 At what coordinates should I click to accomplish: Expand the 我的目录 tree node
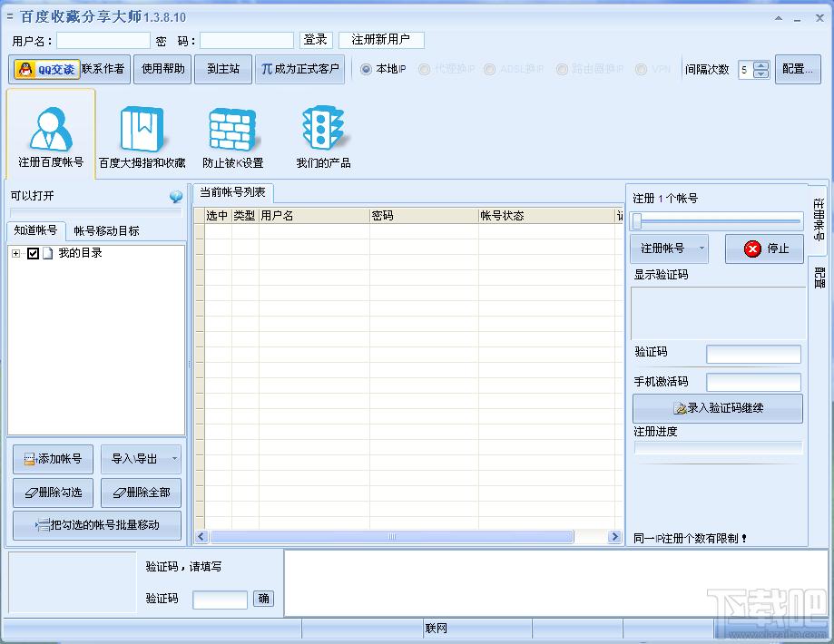point(15,254)
